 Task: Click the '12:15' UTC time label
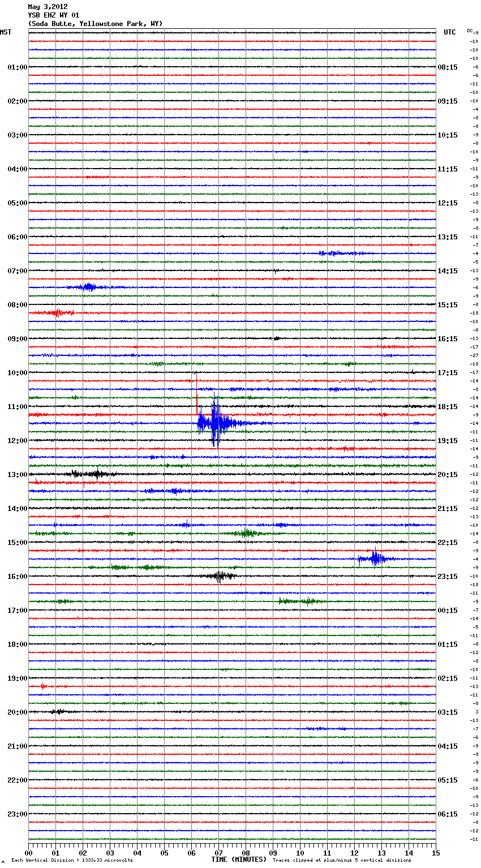[x=448, y=203]
